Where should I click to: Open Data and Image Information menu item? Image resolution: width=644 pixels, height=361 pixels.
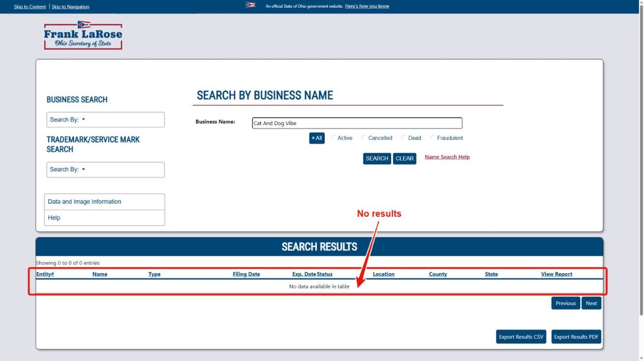105,202
